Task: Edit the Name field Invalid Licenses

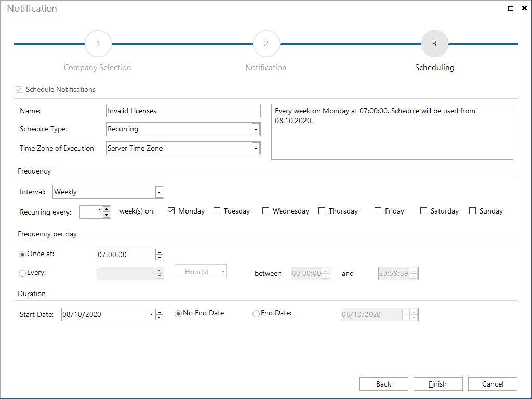Action: (x=183, y=111)
